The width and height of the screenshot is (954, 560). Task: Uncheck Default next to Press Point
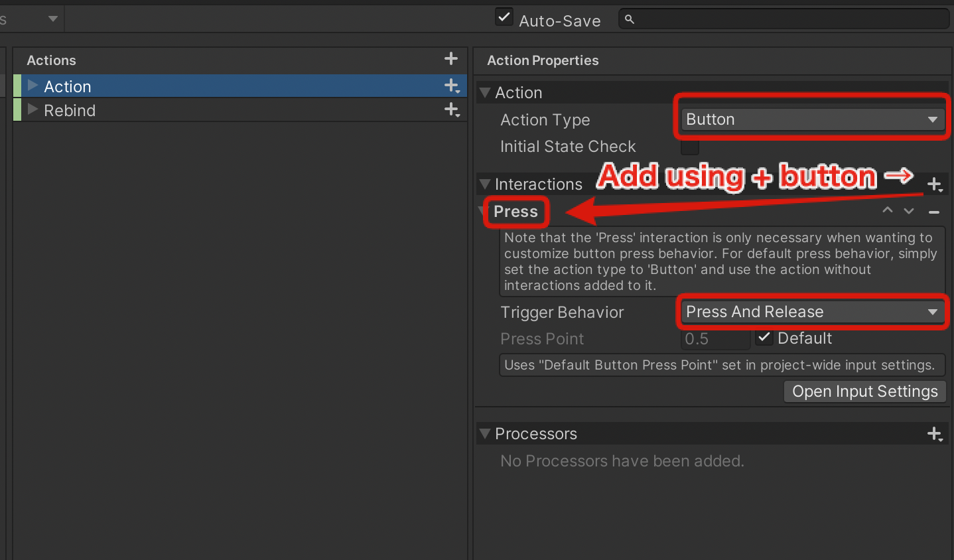[764, 338]
